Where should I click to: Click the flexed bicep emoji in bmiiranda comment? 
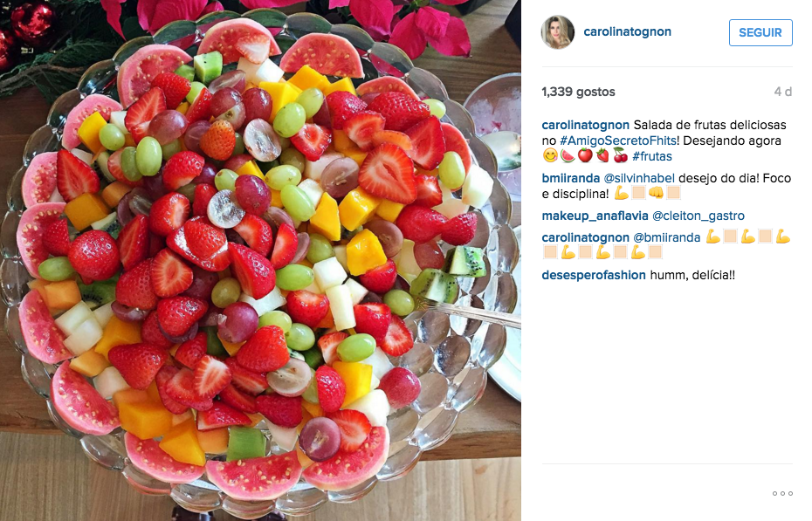[x=621, y=194]
